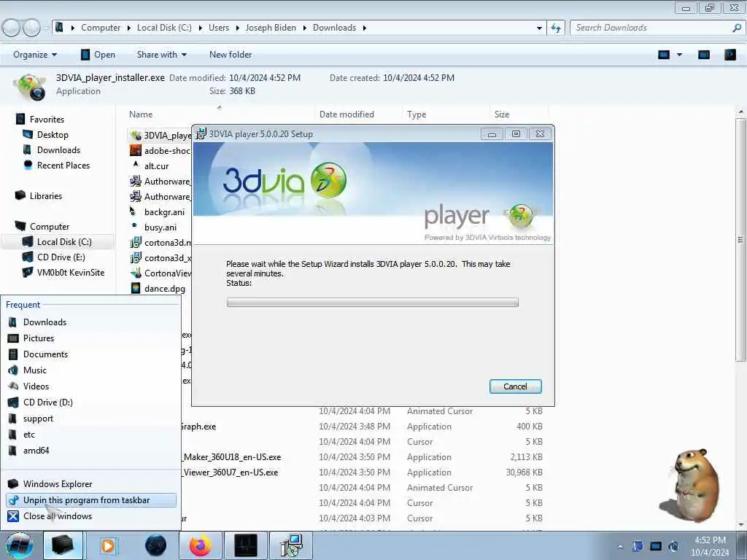Open the black monitor taskbar app
Screen dimensions: 747x560
[246, 545]
